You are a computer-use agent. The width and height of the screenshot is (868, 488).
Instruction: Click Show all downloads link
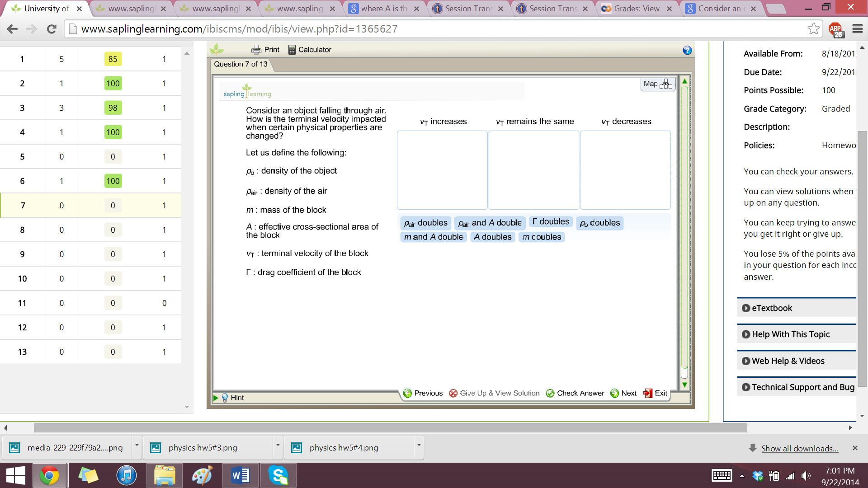point(799,448)
